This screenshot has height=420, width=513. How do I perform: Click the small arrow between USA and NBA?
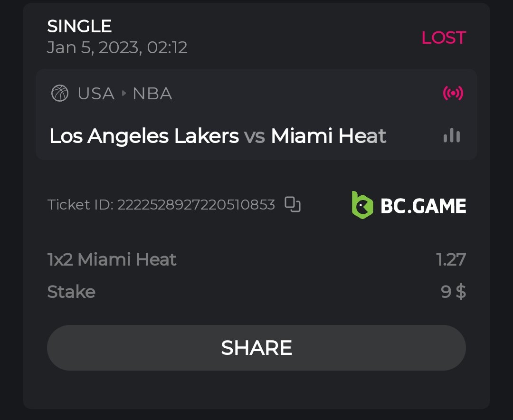(123, 93)
